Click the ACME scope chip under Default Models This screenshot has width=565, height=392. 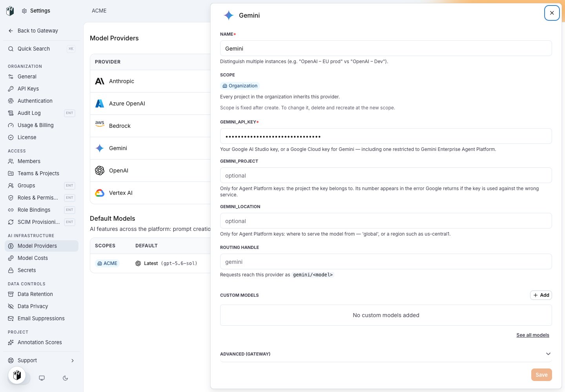(107, 263)
